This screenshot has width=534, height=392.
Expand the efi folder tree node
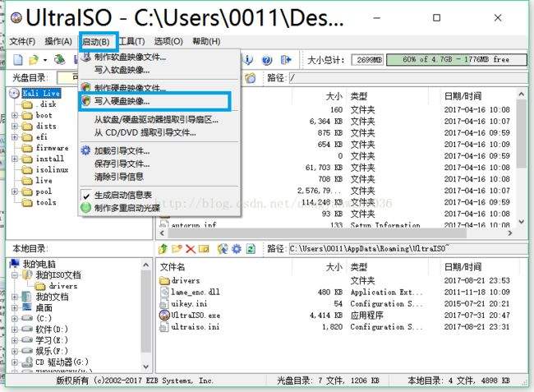pos(14,137)
